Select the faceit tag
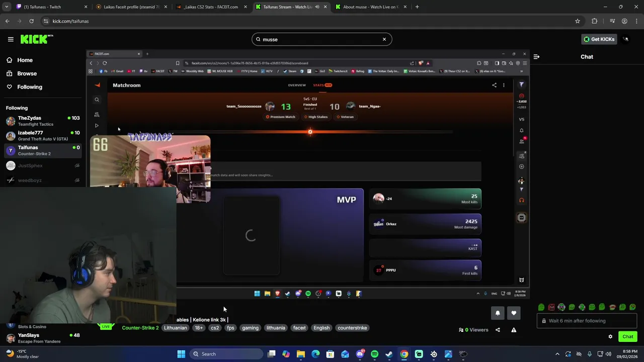This screenshot has width=644, height=362. click(299, 328)
